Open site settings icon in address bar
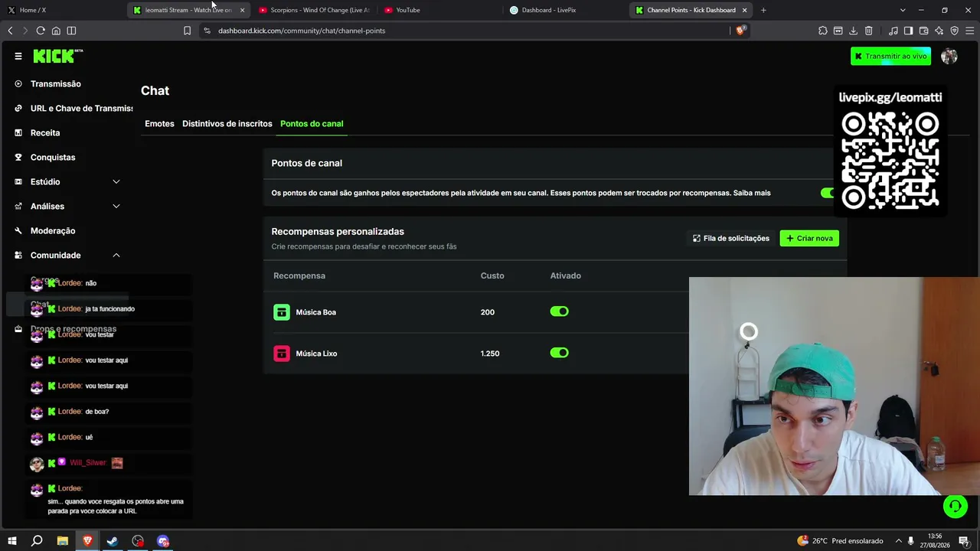 (x=207, y=31)
